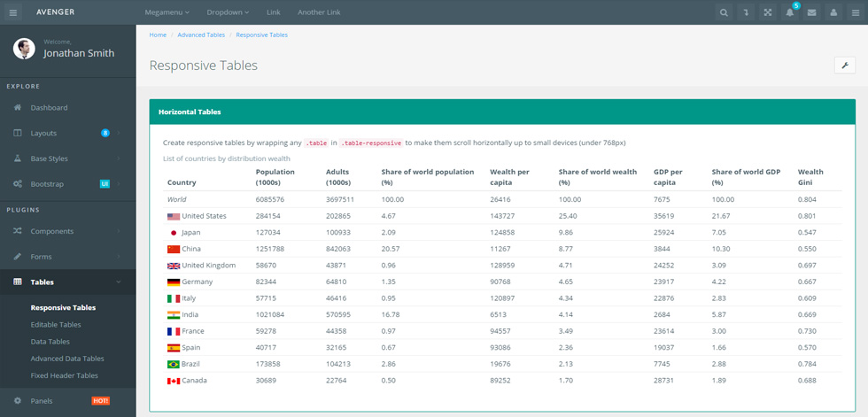The image size is (868, 417).
Task: Expand the Layouts sidebar item
Action: [x=67, y=134]
